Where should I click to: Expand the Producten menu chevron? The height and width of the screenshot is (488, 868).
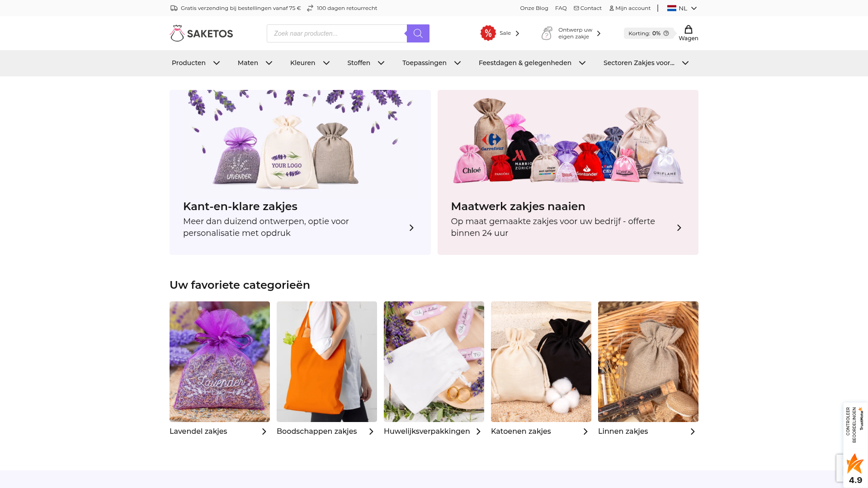[217, 63]
